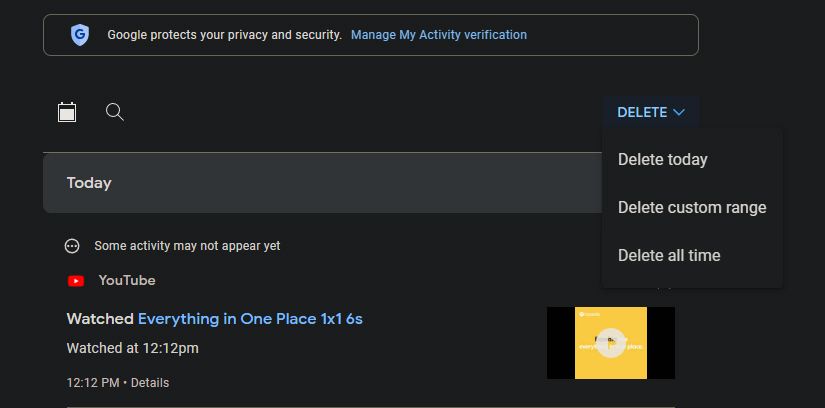
Task: Select Delete all time option
Action: tap(669, 255)
